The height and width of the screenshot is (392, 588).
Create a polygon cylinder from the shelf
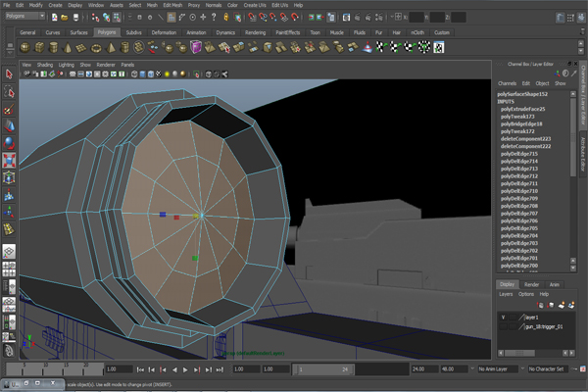(54, 48)
